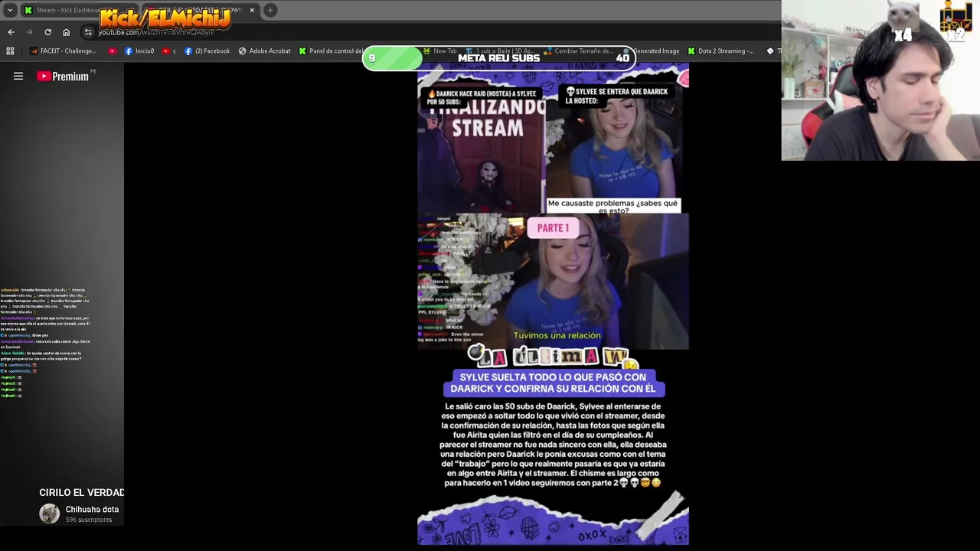Open a new browser tab with plus button
The image size is (980, 551).
270,10
